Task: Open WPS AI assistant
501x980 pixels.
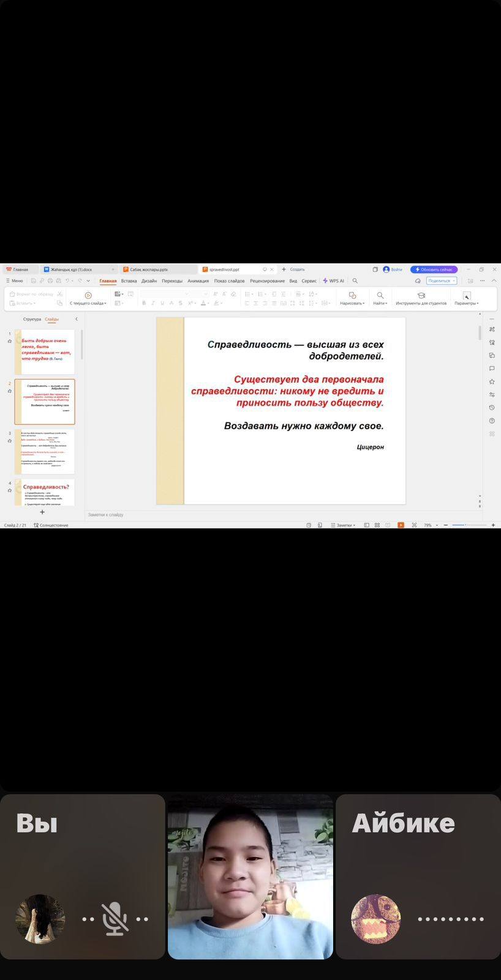Action: click(x=334, y=281)
